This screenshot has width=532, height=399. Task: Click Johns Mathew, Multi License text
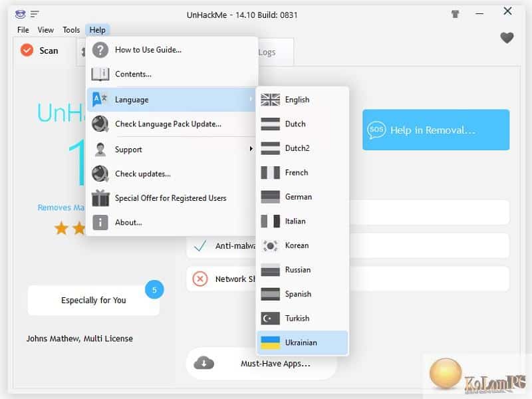(80, 338)
